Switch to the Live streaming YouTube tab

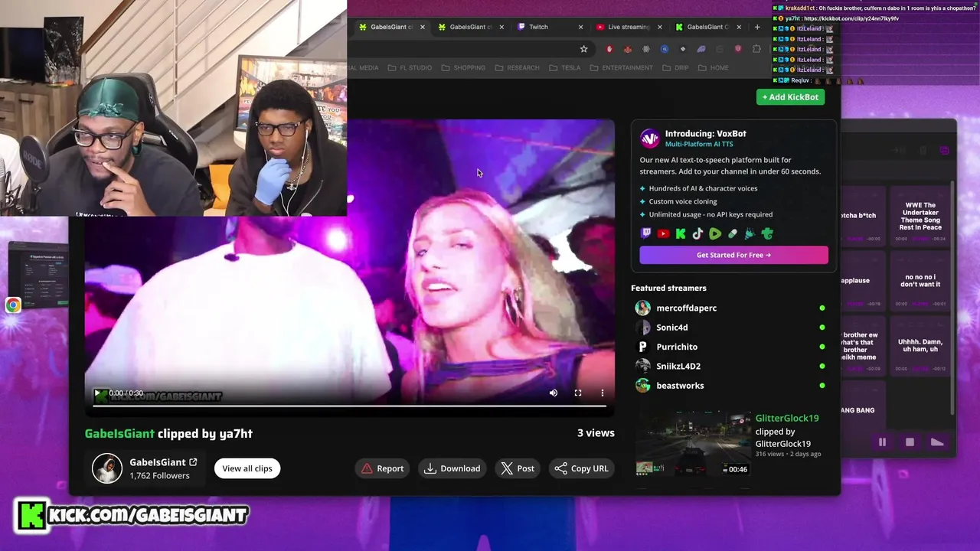coord(629,27)
